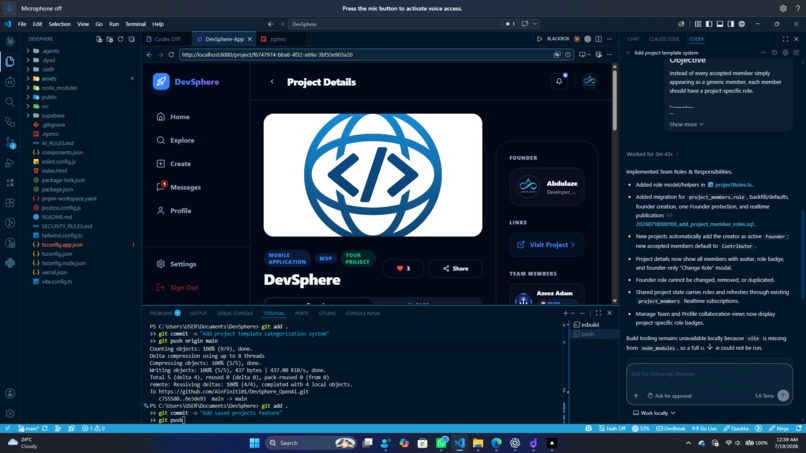The image size is (806, 453).
Task: Open the new-terminal launch profile dropdown
Action: (x=573, y=313)
